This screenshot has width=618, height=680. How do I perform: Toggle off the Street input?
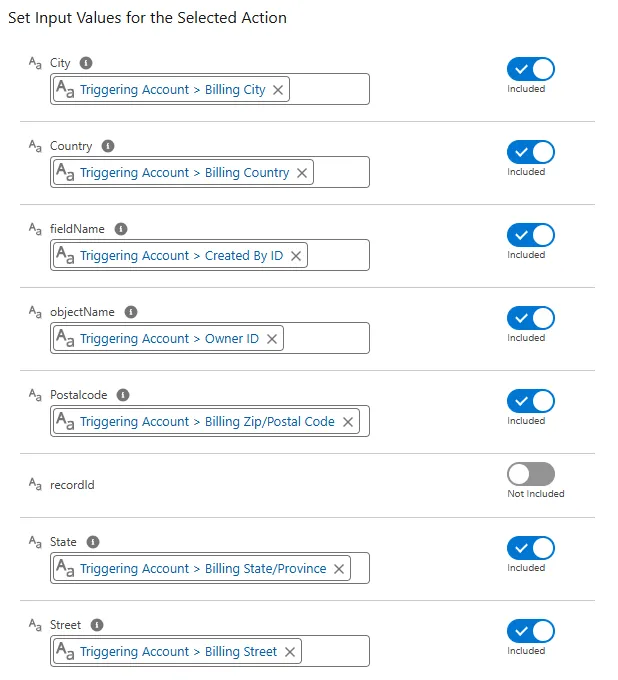pyautogui.click(x=530, y=631)
